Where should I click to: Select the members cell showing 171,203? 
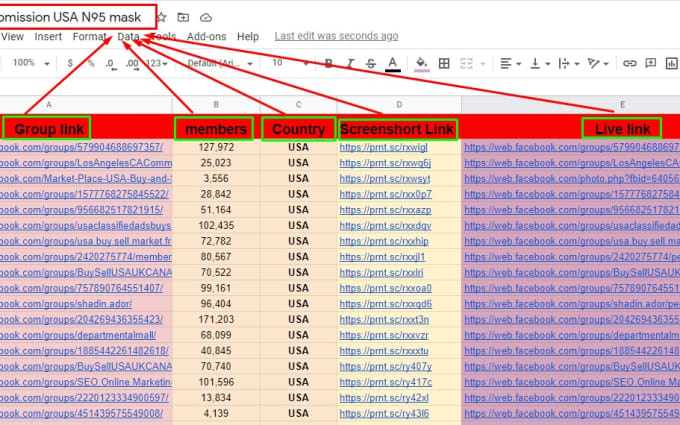216,320
